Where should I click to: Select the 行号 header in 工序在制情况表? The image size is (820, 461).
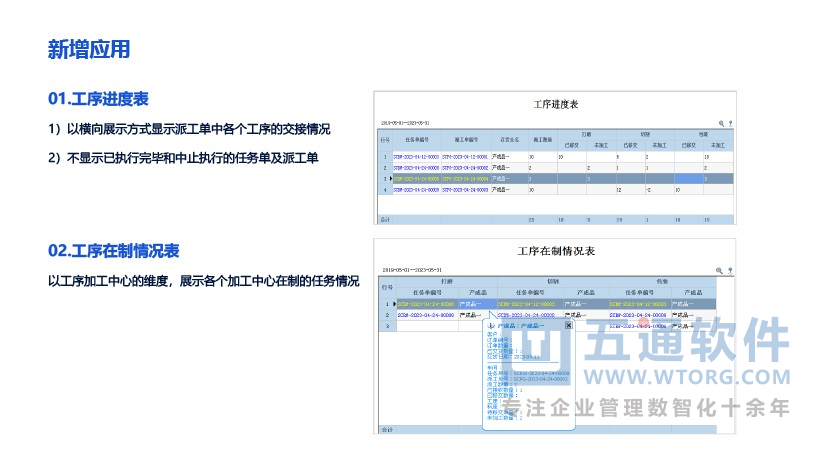point(387,287)
